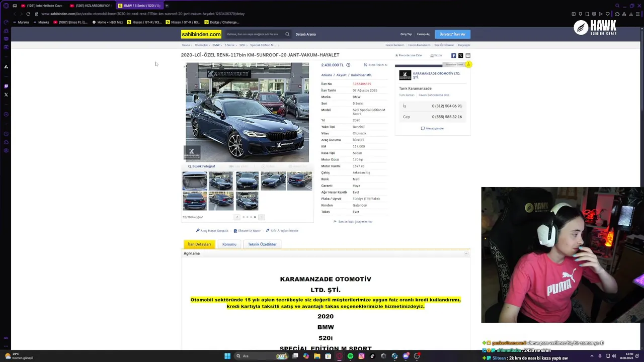
Task: Select the open trunk photo thumbnail
Action: (x=195, y=181)
